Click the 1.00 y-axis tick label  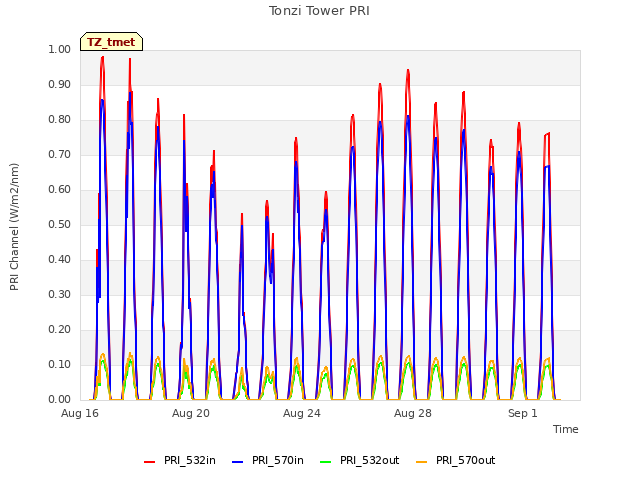pos(60,49)
